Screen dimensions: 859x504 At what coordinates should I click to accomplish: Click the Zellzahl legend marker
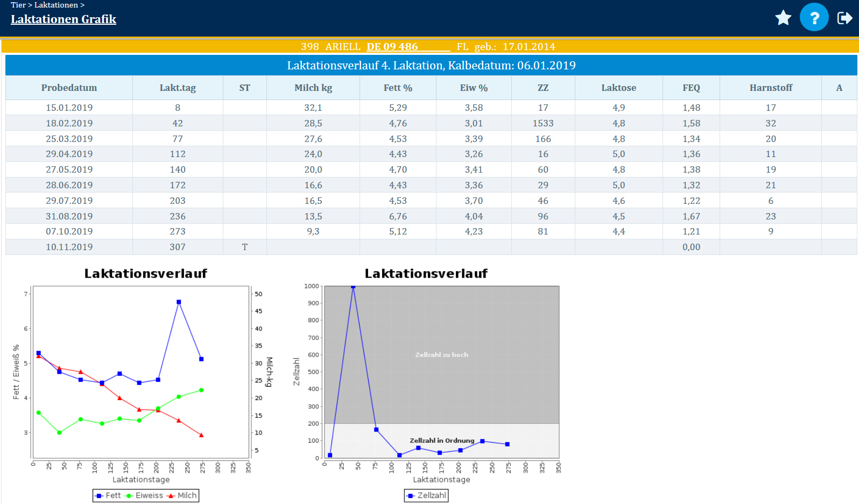click(x=411, y=496)
